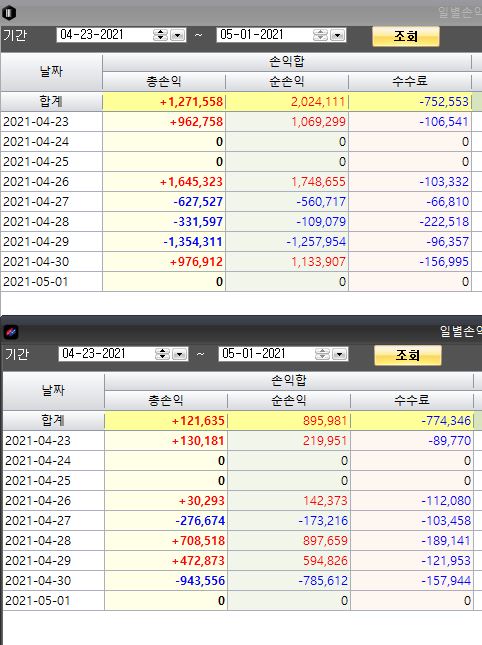Viewport: 482px width, 645px height.
Task: Click 날짜 column header in upper window
Action: tap(51, 72)
